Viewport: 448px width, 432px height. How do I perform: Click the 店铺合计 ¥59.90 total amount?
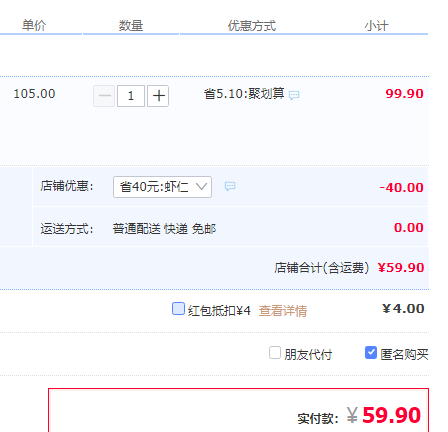click(401, 268)
